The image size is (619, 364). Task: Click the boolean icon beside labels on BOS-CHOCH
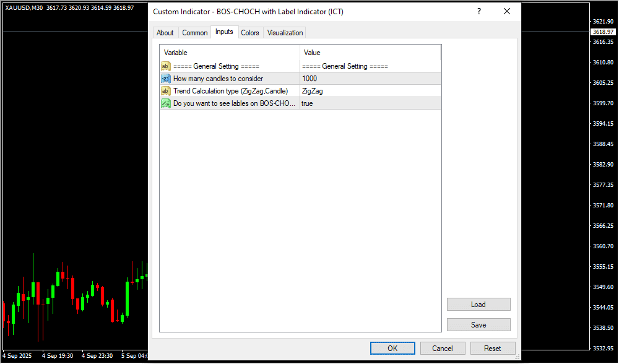coord(166,103)
